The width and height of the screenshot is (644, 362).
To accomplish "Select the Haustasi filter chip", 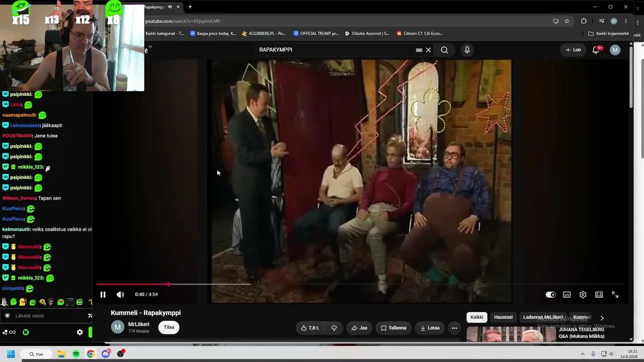I will pyautogui.click(x=503, y=317).
